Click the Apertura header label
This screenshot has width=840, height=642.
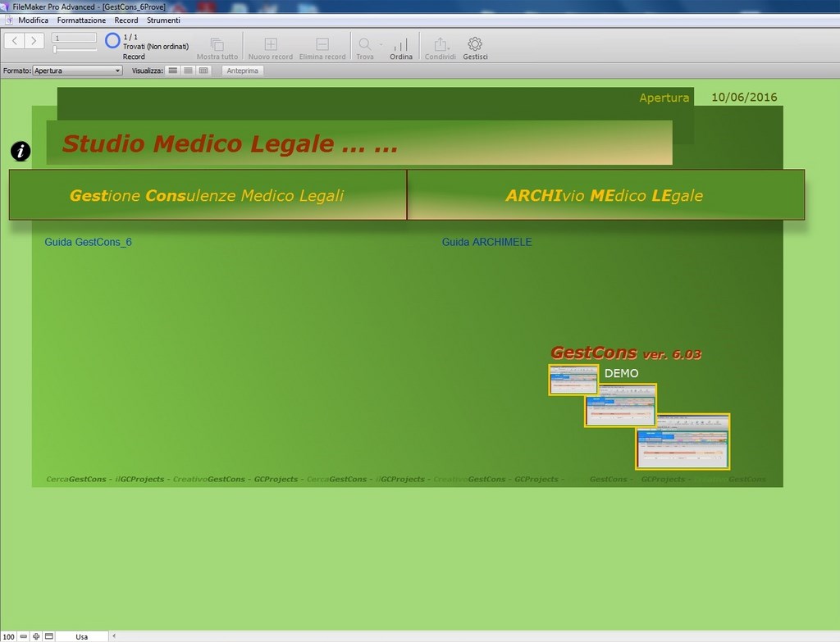[x=664, y=98]
